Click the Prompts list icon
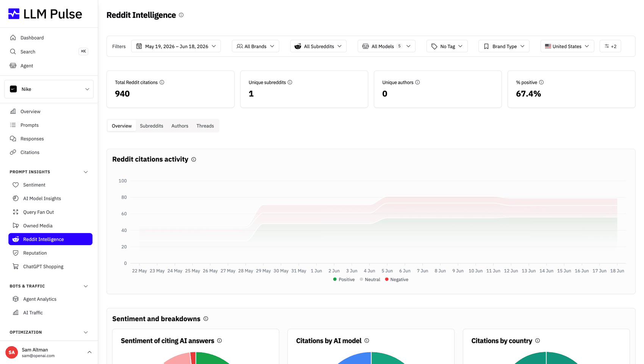The width and height of the screenshot is (644, 364). click(13, 125)
